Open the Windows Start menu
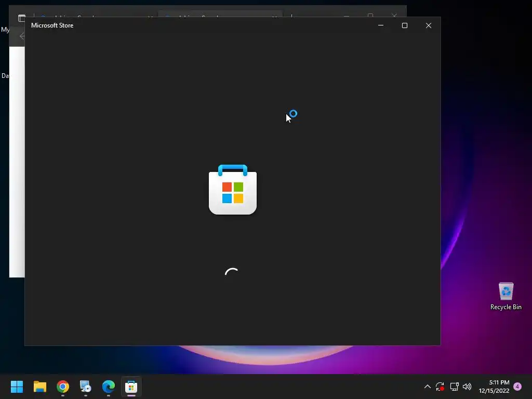 click(17, 387)
